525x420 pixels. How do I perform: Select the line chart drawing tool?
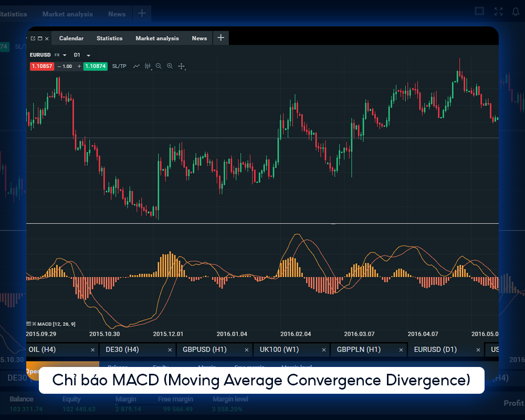[x=136, y=66]
